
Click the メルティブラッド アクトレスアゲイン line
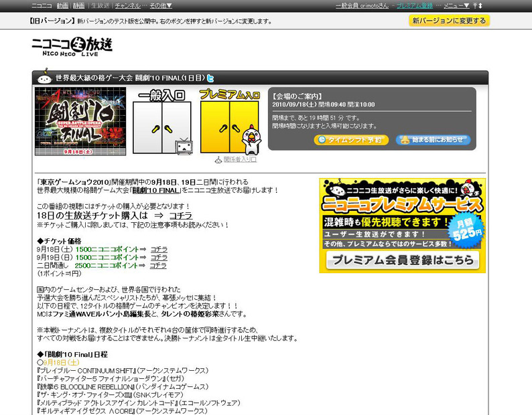(x=139, y=403)
